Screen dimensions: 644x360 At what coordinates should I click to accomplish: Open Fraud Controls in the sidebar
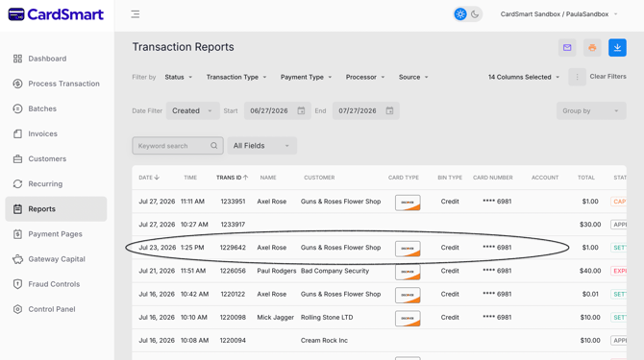[x=56, y=284]
